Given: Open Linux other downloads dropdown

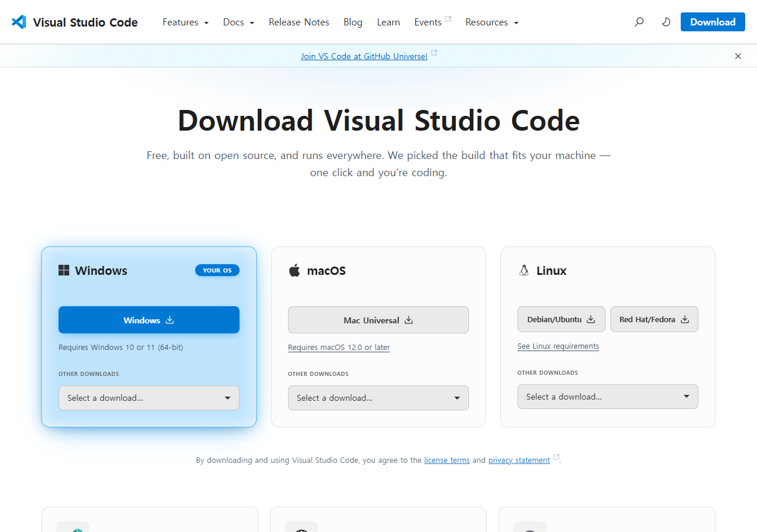Looking at the screenshot, I should pyautogui.click(x=608, y=397).
